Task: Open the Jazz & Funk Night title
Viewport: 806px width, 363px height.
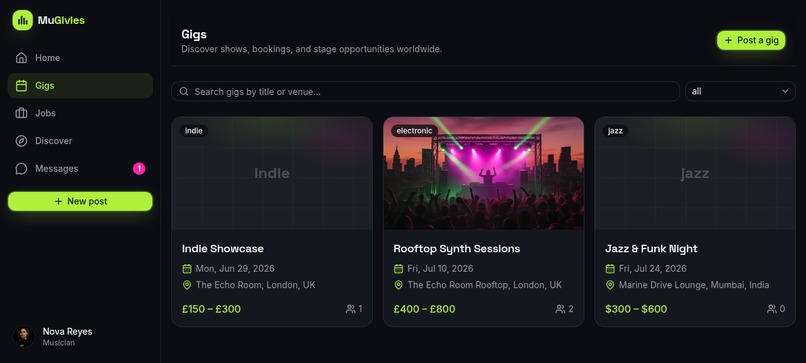Action: (651, 249)
